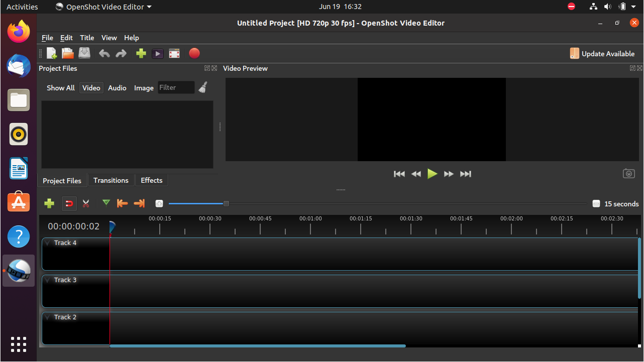This screenshot has width=644, height=362.
Task: Jump to previous marker arrow icon
Action: (x=122, y=203)
